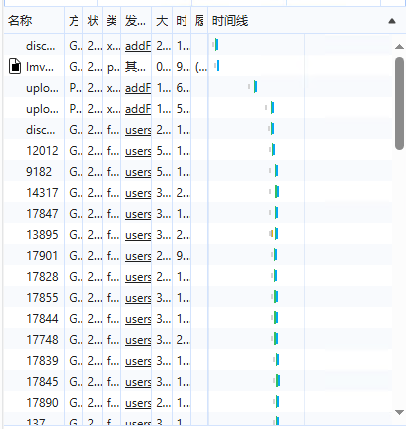The height and width of the screenshot is (429, 406).
Task: Sort by the 名称 column header
Action: (x=20, y=21)
